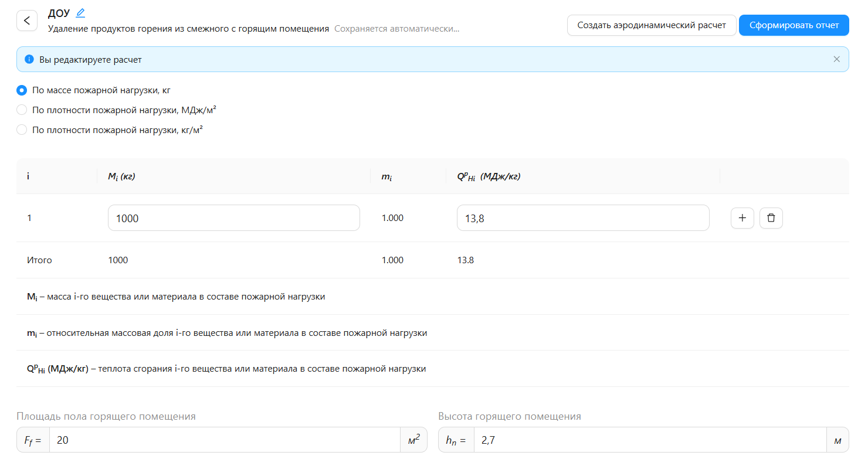Click the 'Q Hi (МДж/кг)' column header
Screen dimensions: 868x459
[x=489, y=176]
